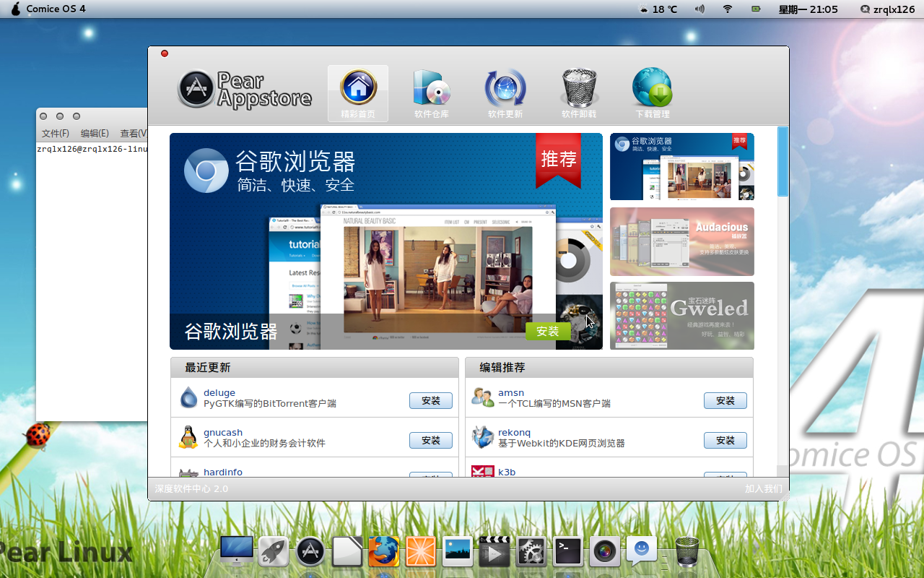Open the gears system settings dock icon
This screenshot has width=924, height=578.
[531, 552]
